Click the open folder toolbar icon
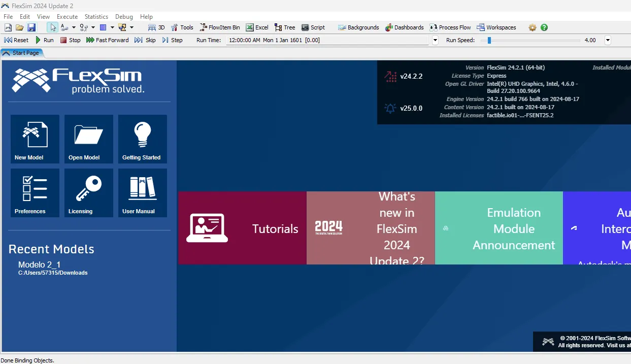Image resolution: width=631 pixels, height=364 pixels. [x=20, y=27]
